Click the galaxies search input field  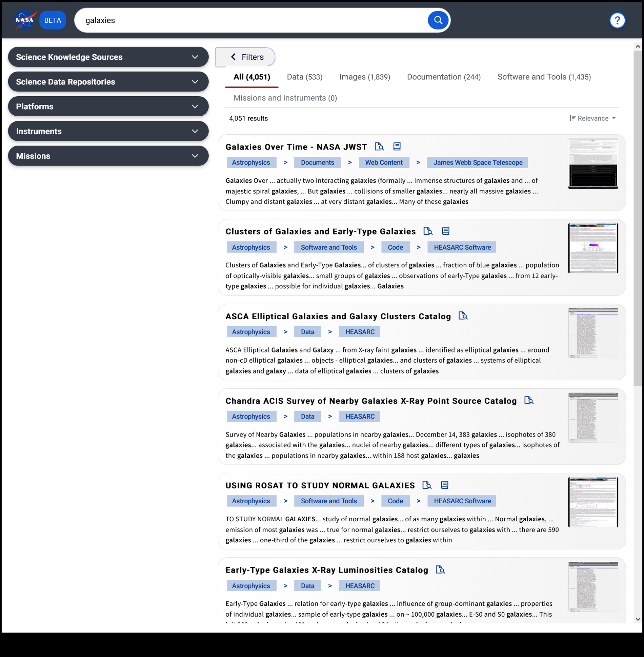pyautogui.click(x=251, y=20)
